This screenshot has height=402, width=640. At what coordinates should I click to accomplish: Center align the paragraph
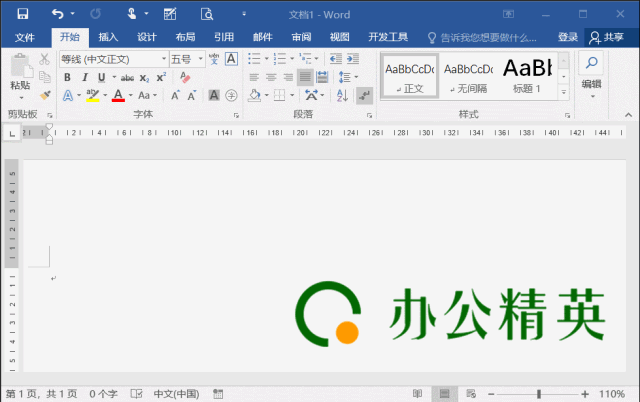271,77
